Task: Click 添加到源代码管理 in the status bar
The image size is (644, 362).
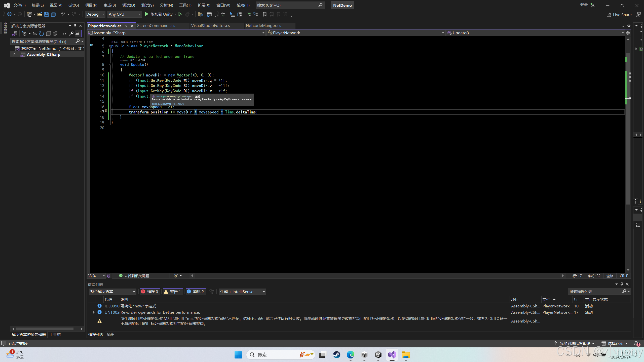Action: [575, 343]
